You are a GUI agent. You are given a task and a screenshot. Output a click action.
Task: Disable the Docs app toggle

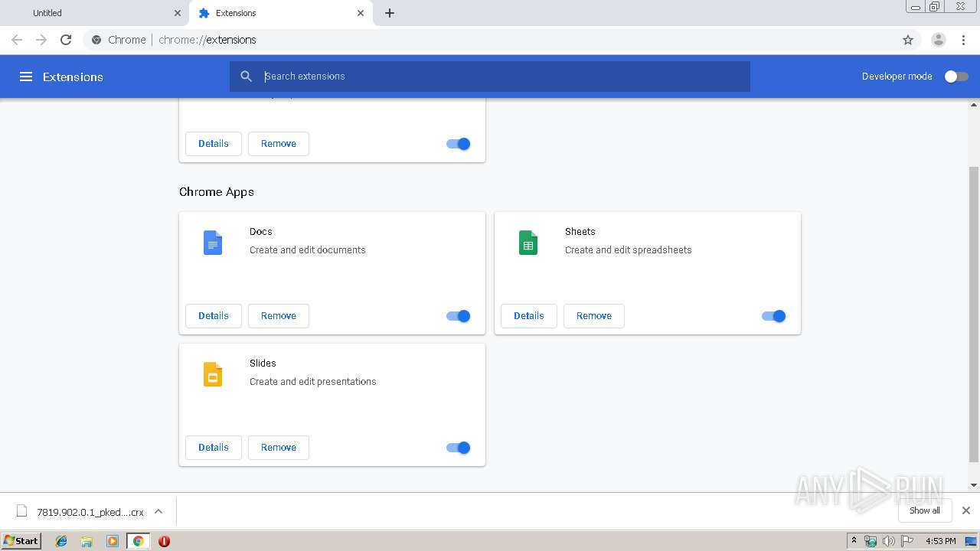pyautogui.click(x=459, y=316)
